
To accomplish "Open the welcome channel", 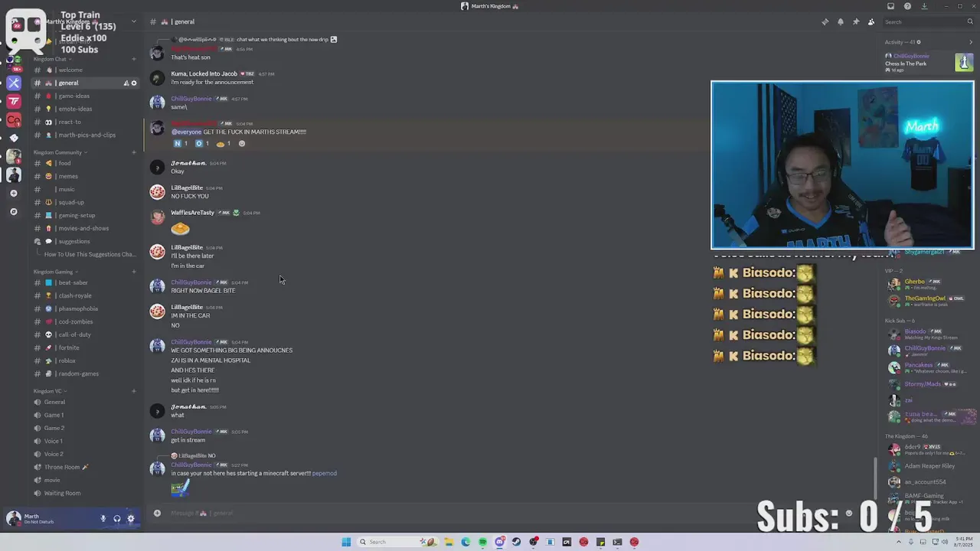I will click(x=86, y=70).
